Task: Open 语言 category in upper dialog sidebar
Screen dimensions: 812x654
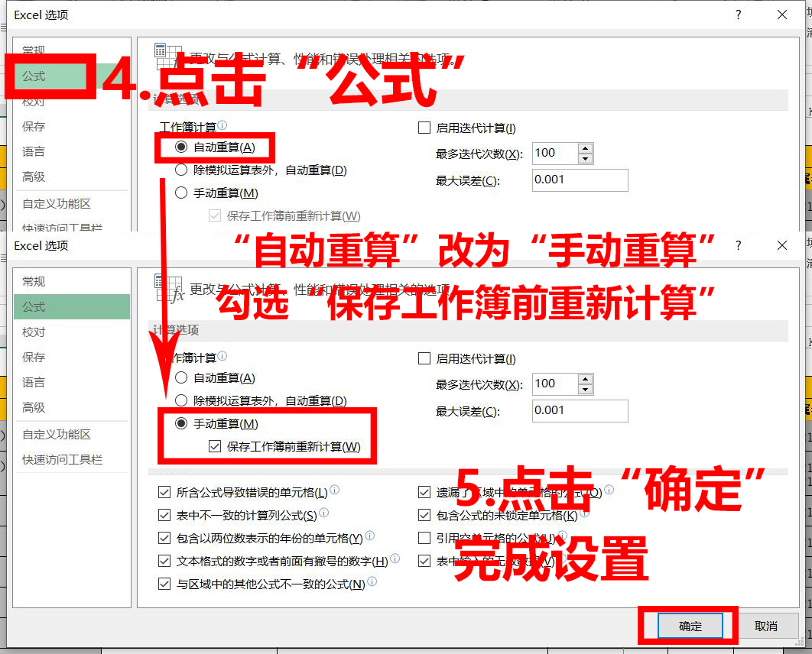Action: (x=71, y=151)
